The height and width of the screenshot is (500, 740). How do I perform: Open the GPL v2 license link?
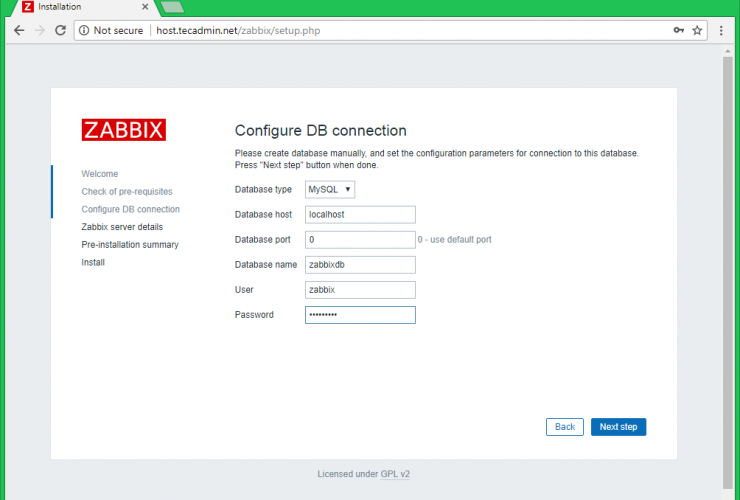395,474
